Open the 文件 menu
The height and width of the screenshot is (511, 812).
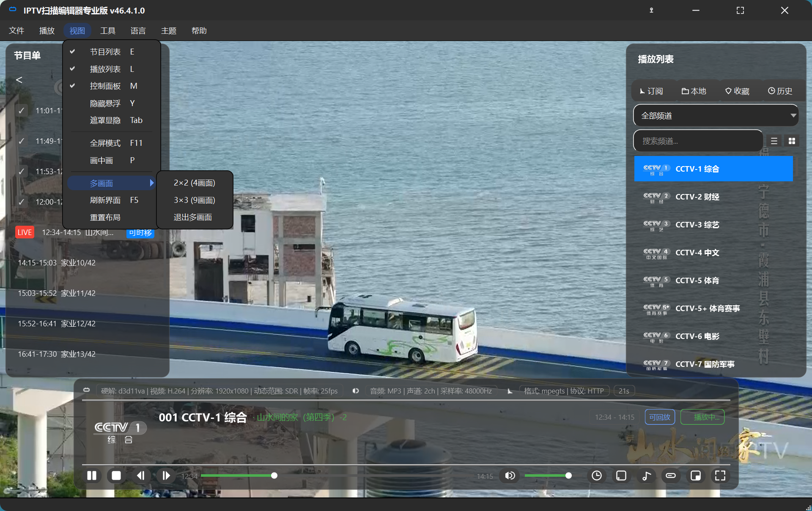click(16, 31)
